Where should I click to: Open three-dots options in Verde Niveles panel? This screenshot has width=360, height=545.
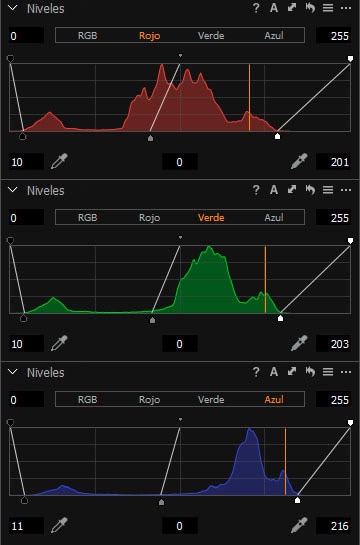click(x=346, y=190)
